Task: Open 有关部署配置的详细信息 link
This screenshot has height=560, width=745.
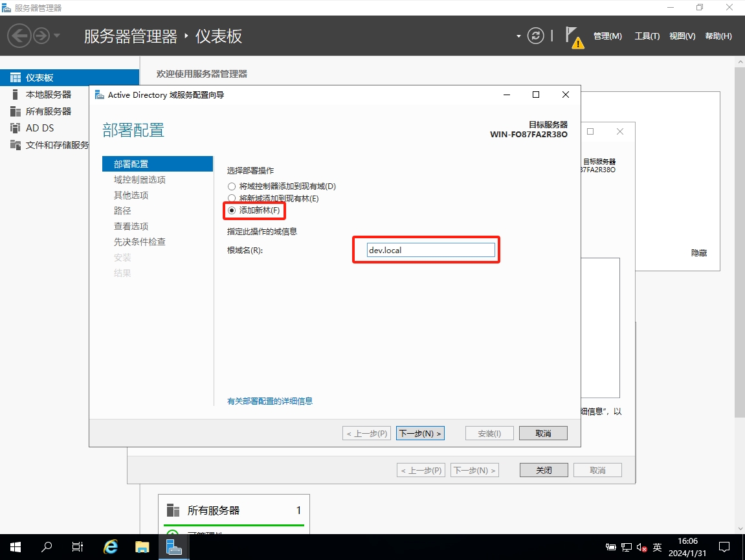Action: pos(270,401)
